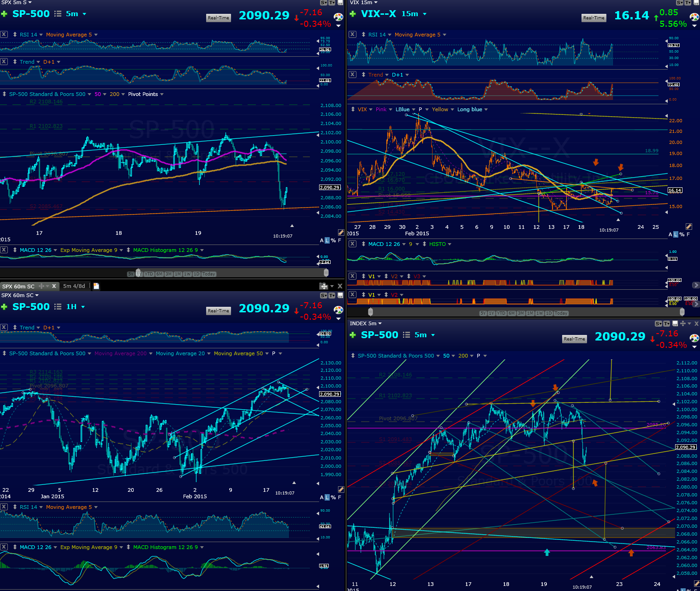Open the color palette icon in INDEX 5m panel
Viewport: 700px width, 591px height.
tap(694, 338)
